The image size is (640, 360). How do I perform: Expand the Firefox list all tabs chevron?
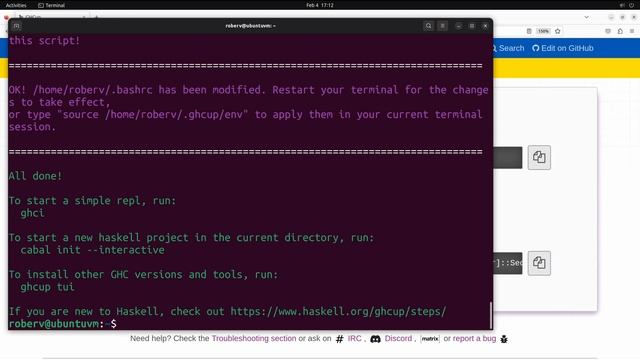pos(587,17)
